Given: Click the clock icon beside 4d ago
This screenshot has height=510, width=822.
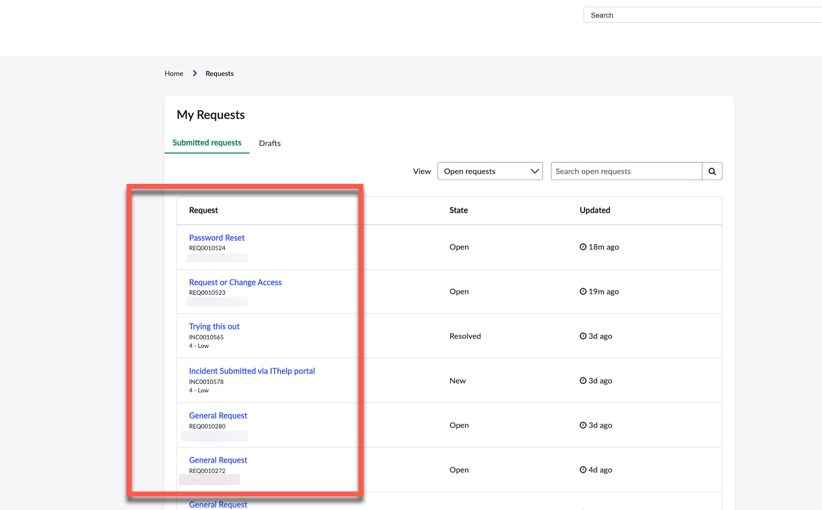Looking at the screenshot, I should point(583,470).
